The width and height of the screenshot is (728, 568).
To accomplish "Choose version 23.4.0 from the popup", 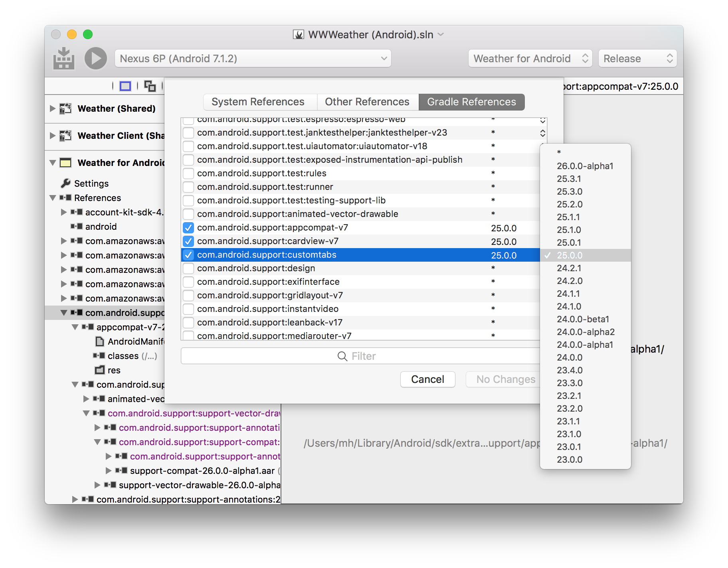I will 585,370.
